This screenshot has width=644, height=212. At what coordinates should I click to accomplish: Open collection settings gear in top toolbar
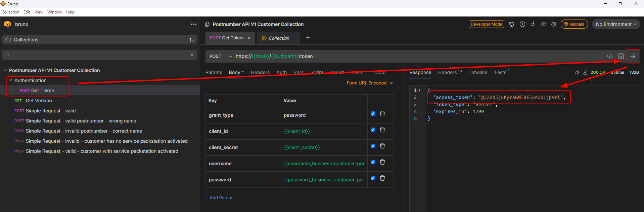click(554, 24)
